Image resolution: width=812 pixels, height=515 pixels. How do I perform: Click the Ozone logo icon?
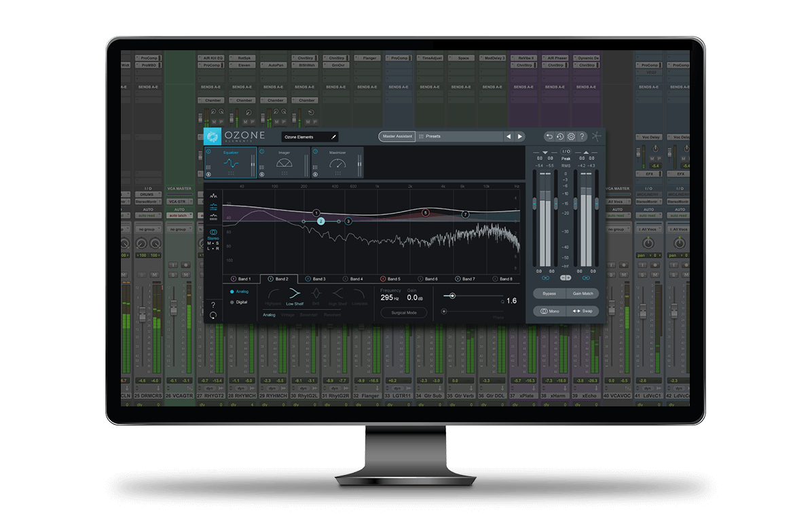pos(213,136)
